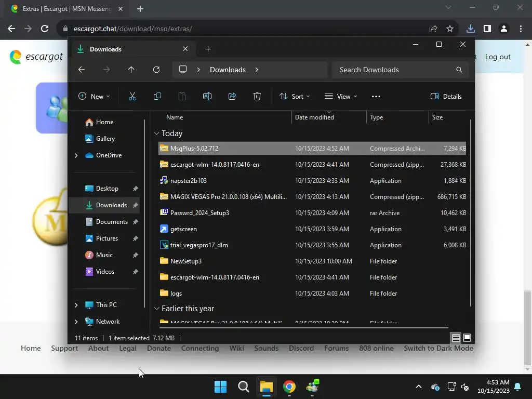This screenshot has height=399, width=532.
Task: Open notification bell in system tray
Action: click(x=518, y=387)
